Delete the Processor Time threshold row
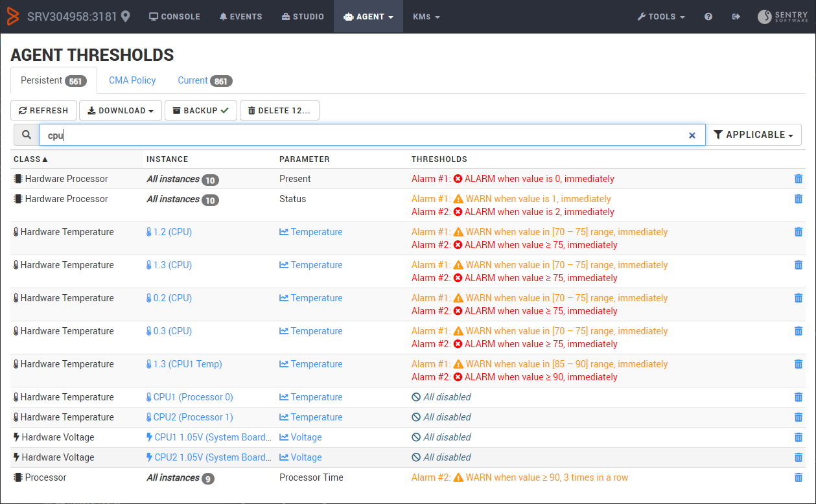Viewport: 816px width, 504px height. (x=798, y=477)
